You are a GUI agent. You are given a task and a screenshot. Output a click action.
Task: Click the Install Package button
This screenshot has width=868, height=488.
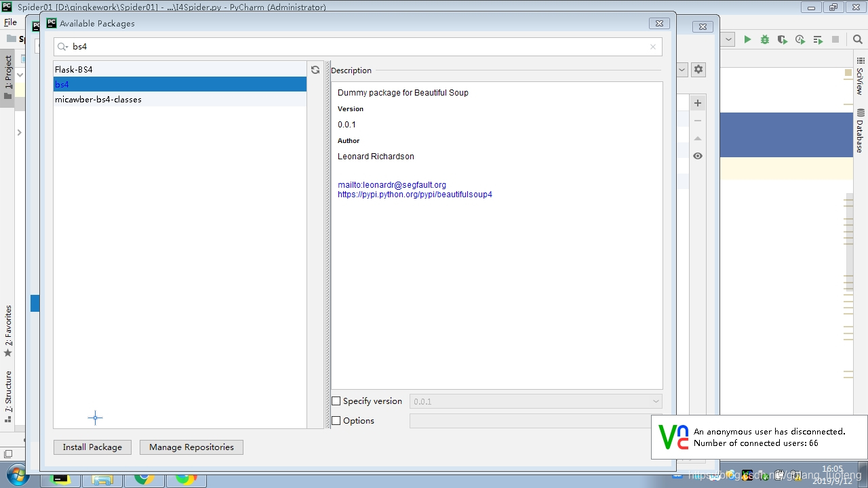[x=92, y=447]
